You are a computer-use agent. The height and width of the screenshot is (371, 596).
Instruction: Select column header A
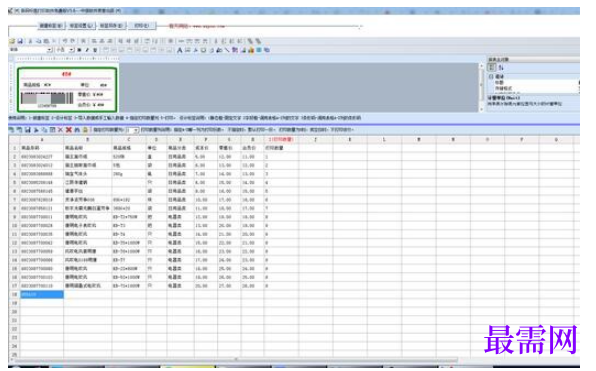tap(42, 140)
